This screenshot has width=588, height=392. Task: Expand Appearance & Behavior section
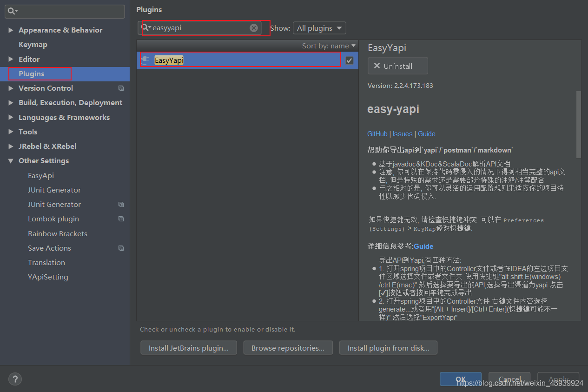[11, 30]
